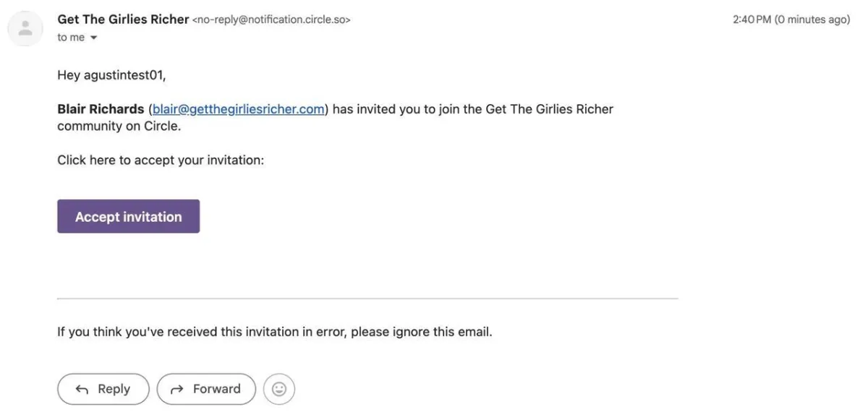The height and width of the screenshot is (412, 868).
Task: Click the no-reply@notification.circle.so sender address
Action: tap(271, 20)
